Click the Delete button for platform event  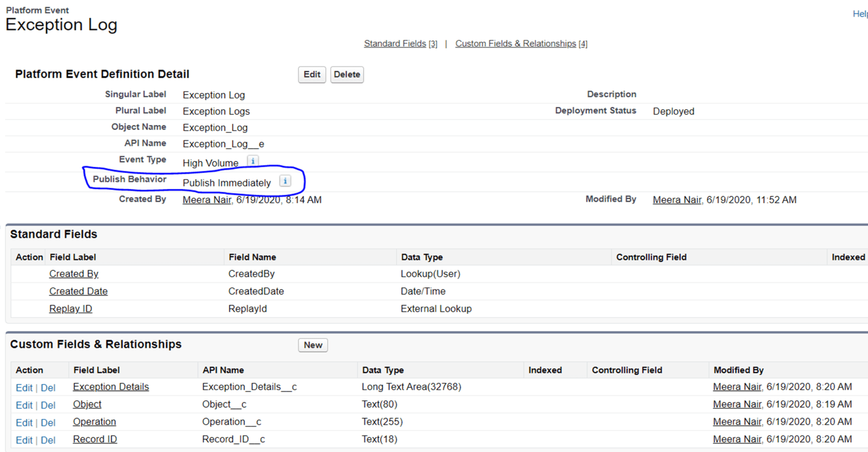(x=347, y=74)
